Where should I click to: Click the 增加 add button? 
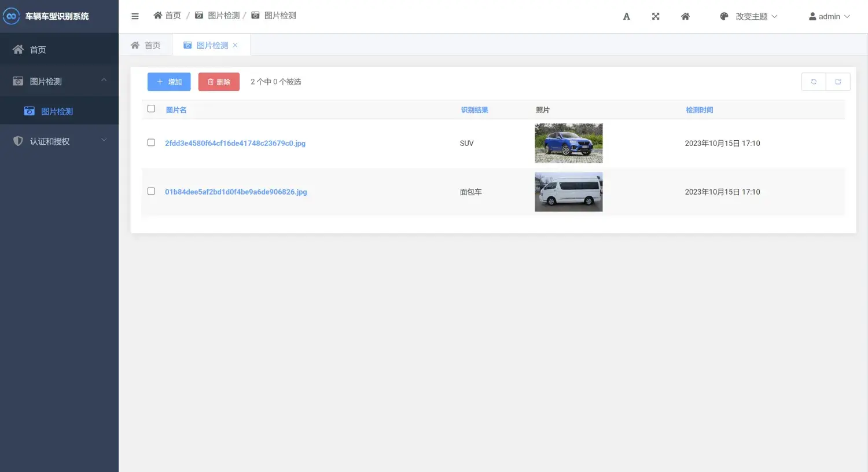(168, 82)
